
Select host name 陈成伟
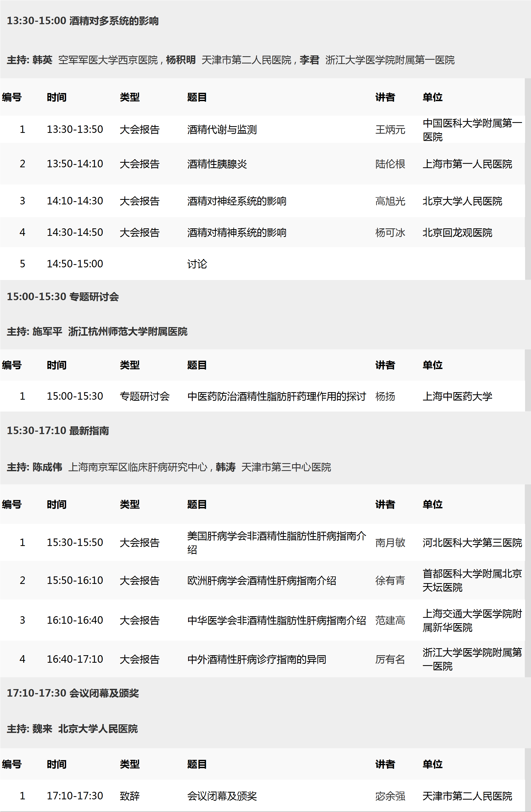tap(47, 467)
